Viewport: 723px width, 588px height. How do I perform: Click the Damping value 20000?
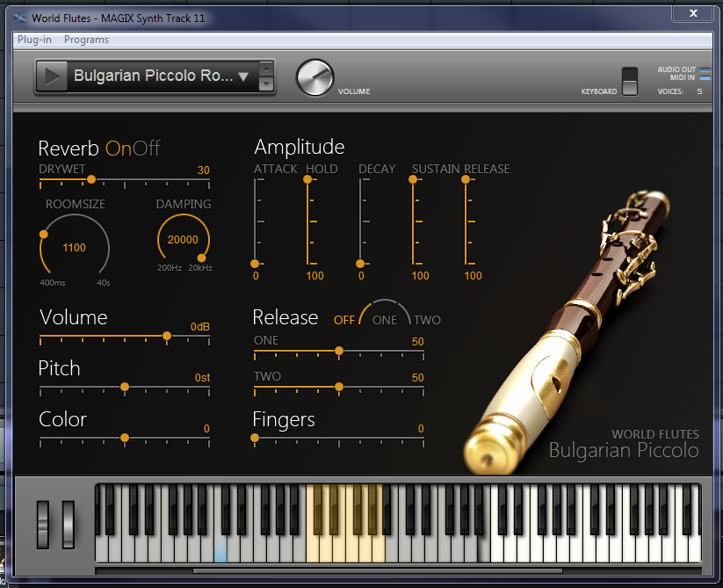[x=183, y=240]
